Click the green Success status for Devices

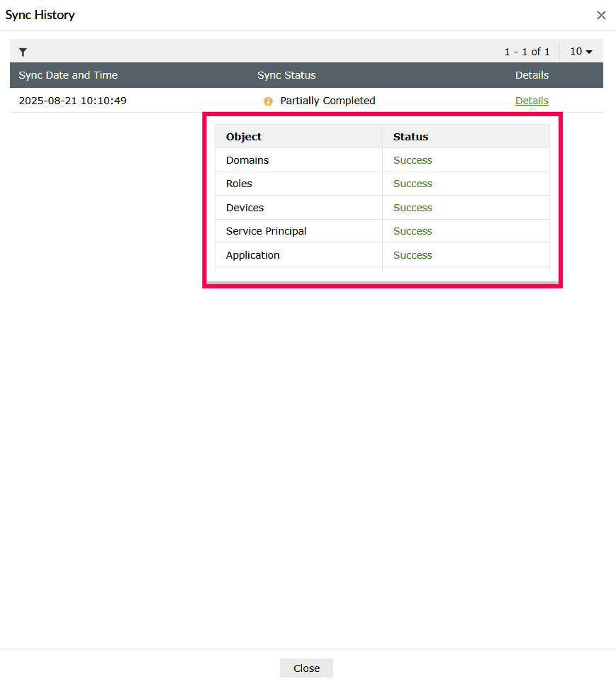pyautogui.click(x=413, y=207)
